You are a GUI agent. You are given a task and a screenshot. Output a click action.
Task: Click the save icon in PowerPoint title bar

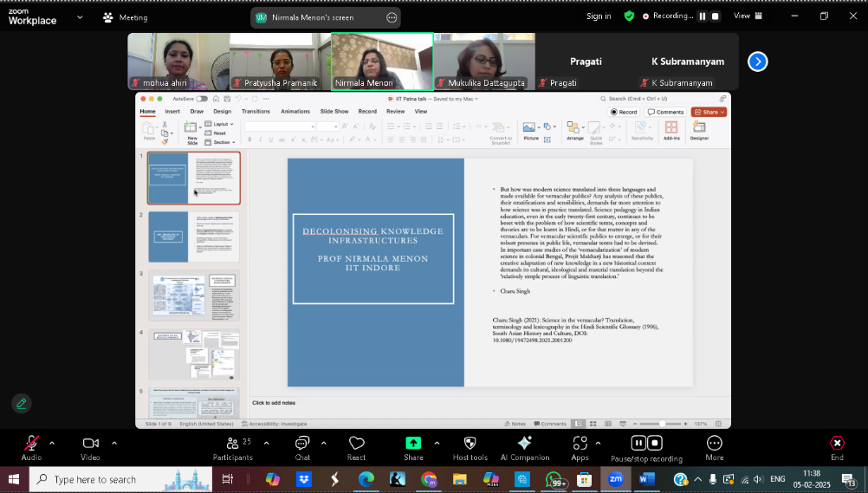pyautogui.click(x=227, y=99)
